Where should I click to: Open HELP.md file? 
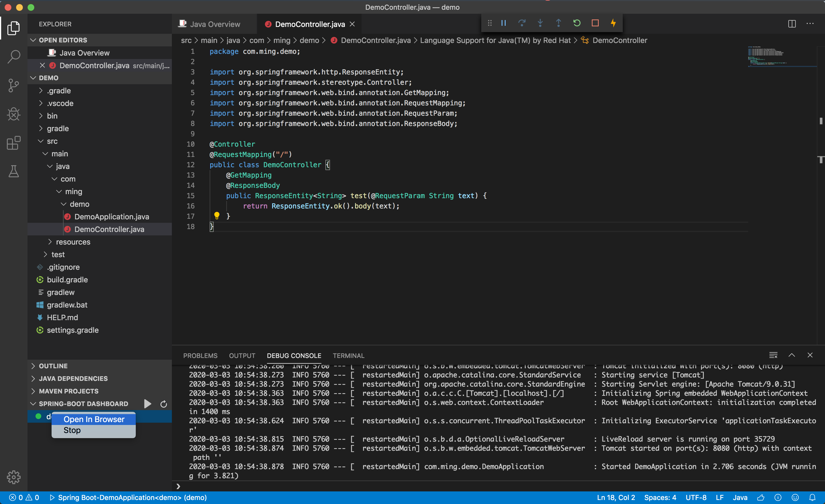[x=62, y=318]
